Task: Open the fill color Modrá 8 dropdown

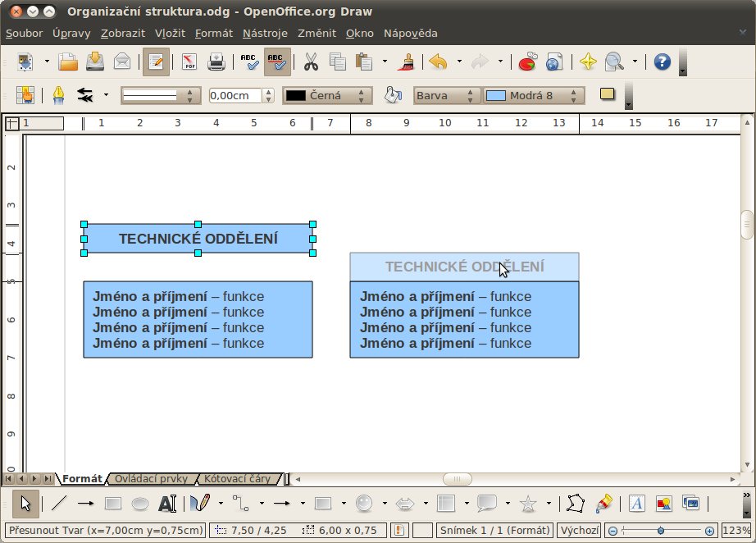Action: [x=534, y=95]
